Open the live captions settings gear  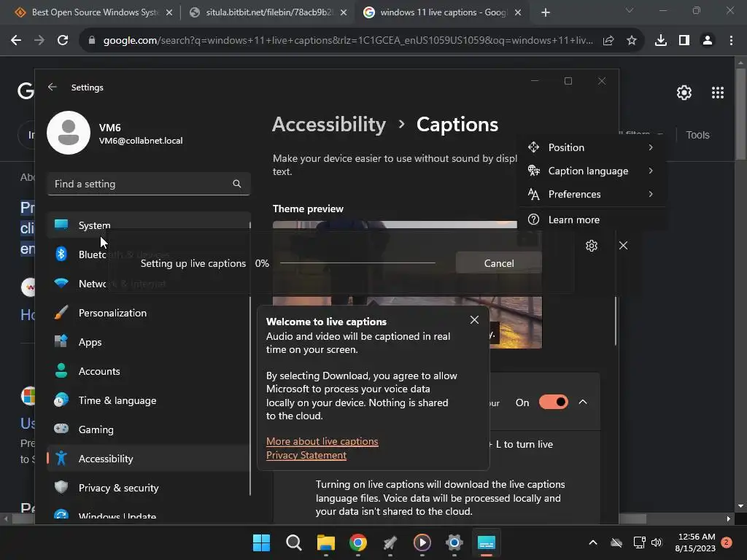591,246
